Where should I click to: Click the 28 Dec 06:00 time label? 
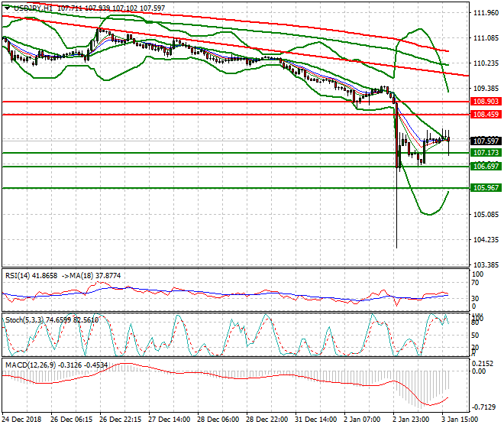pyautogui.click(x=218, y=420)
